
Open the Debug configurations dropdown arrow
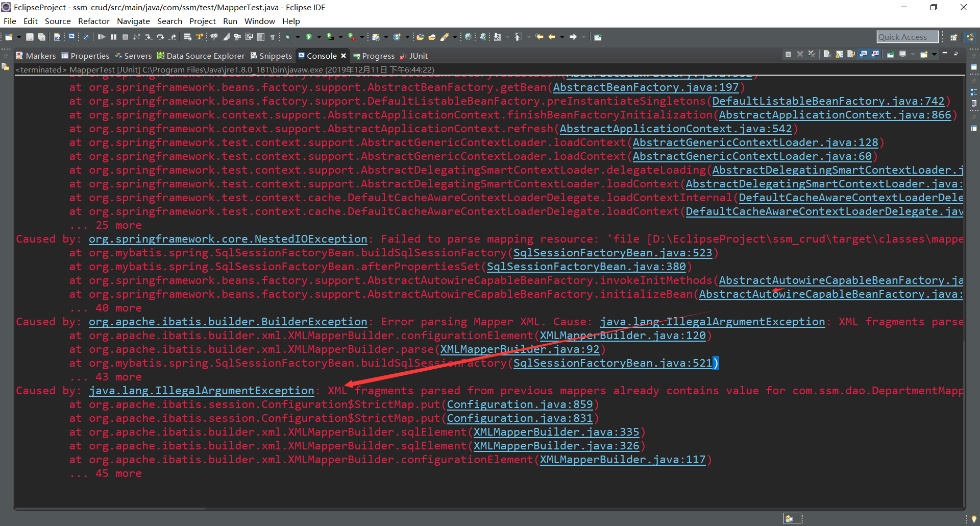point(298,37)
